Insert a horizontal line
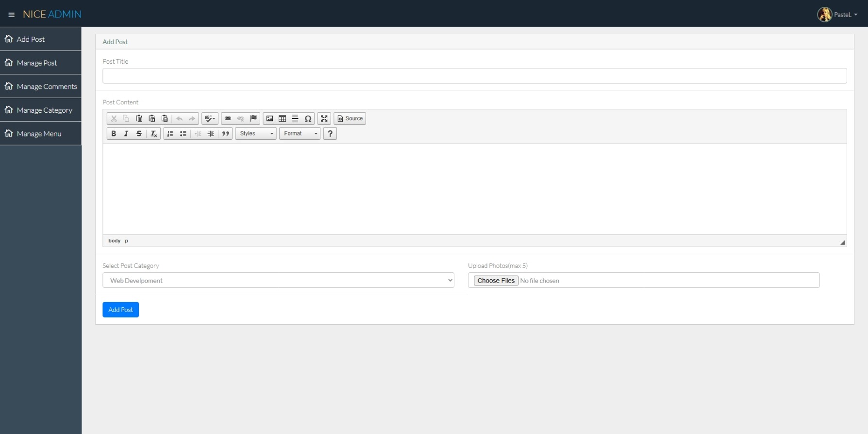 click(x=295, y=118)
